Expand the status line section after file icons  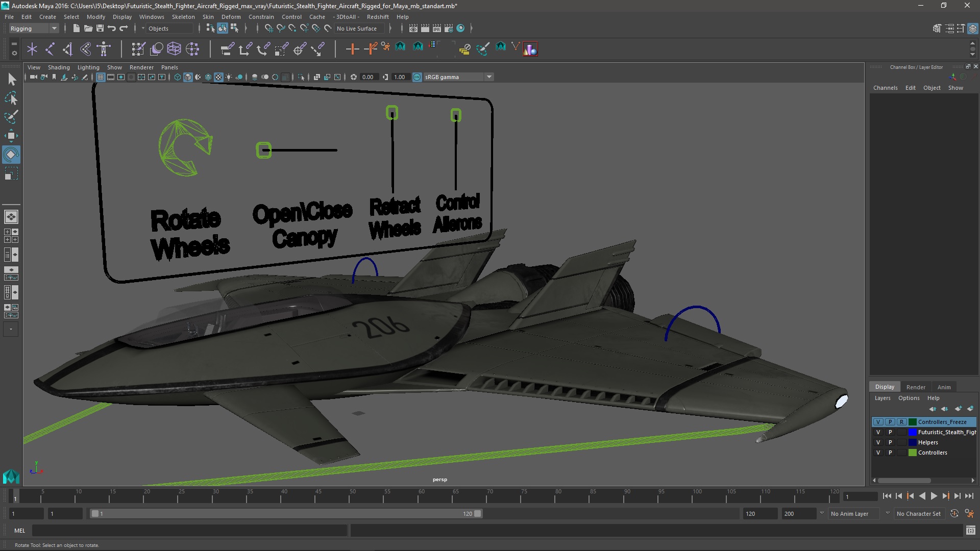tap(135, 29)
